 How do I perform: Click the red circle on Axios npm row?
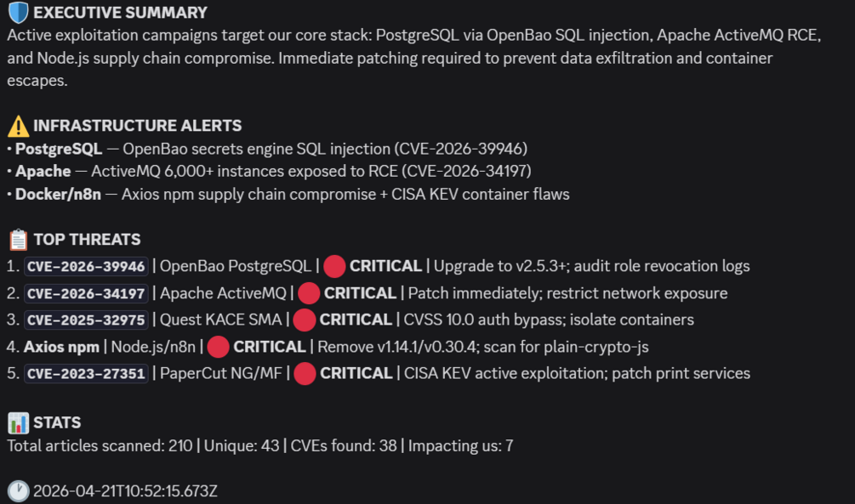pyautogui.click(x=218, y=347)
